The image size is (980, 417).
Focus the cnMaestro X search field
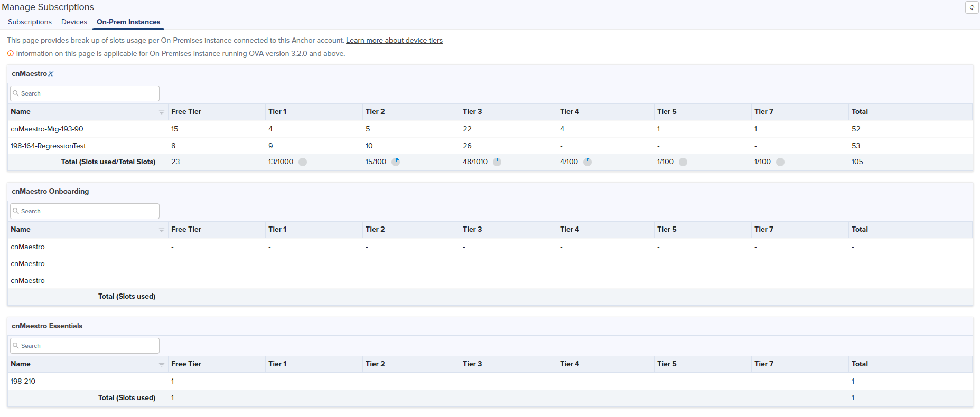coord(85,93)
